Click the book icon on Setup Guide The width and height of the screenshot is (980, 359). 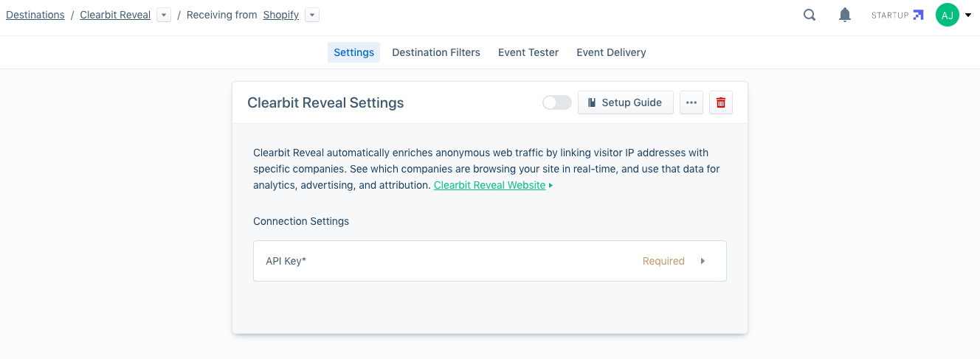(x=592, y=102)
